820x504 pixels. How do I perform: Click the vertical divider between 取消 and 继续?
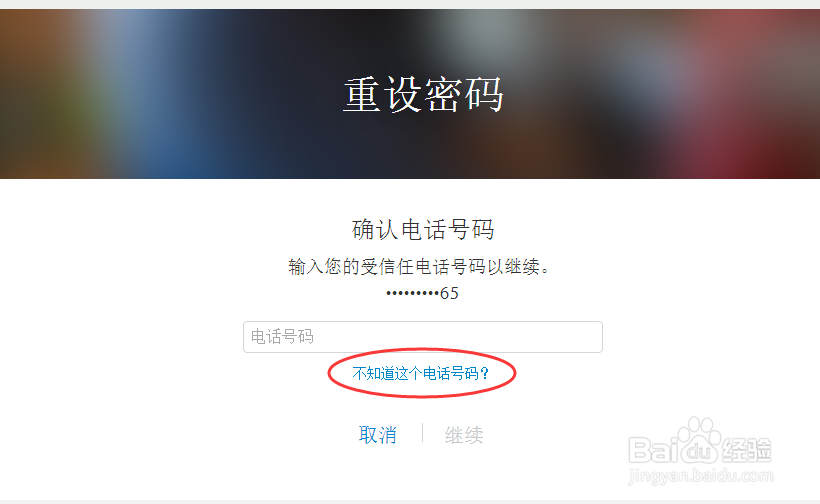pyautogui.click(x=422, y=433)
